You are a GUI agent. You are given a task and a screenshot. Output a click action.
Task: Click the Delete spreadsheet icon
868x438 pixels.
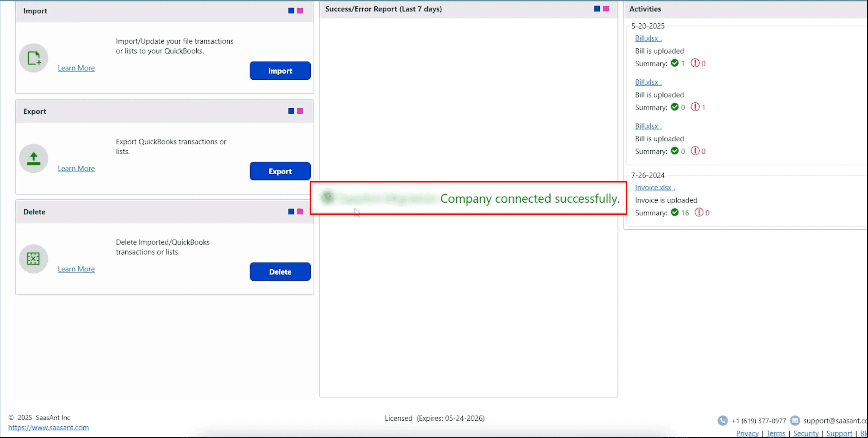[x=33, y=259]
